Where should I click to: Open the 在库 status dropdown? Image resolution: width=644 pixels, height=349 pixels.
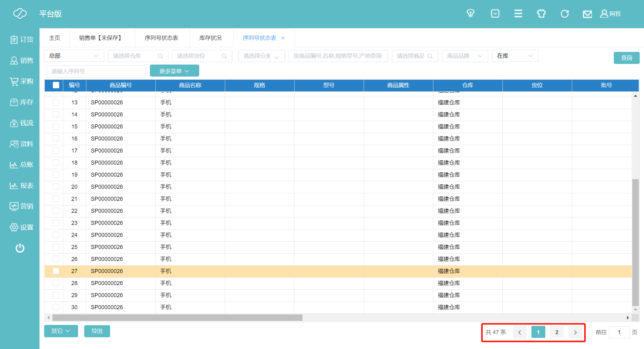click(x=515, y=56)
